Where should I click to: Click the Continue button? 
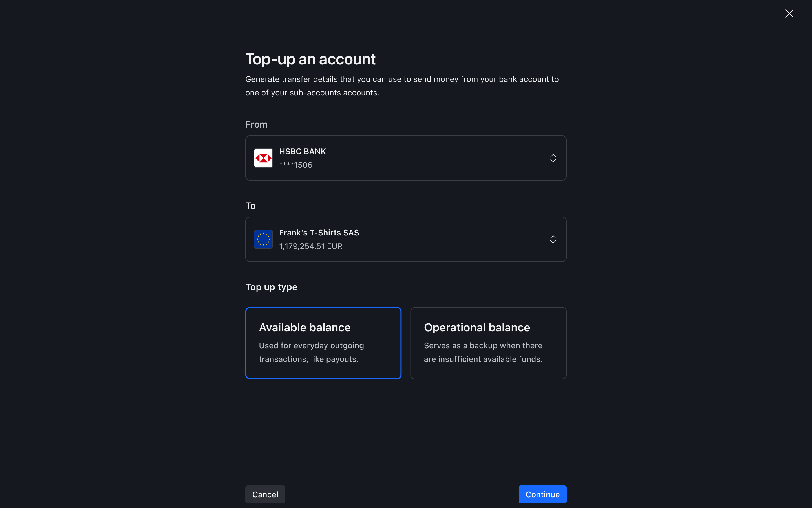coord(542,494)
